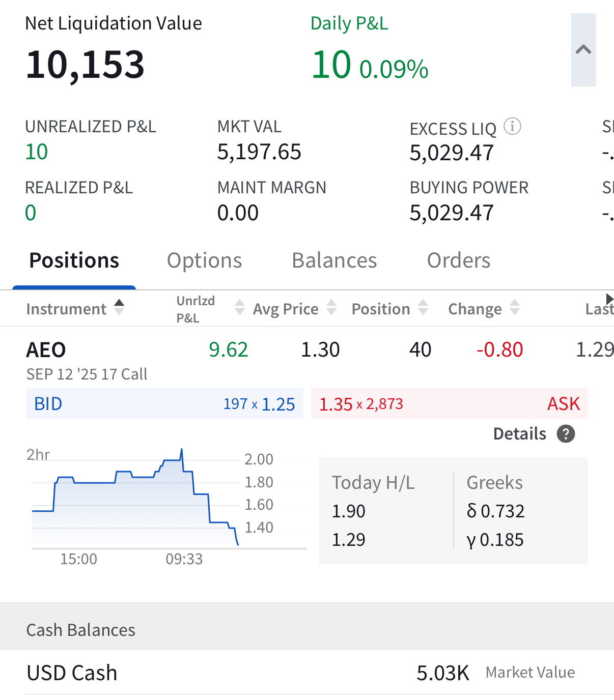This screenshot has height=700, width=614.
Task: Go to the Orders tab
Action: (x=458, y=260)
